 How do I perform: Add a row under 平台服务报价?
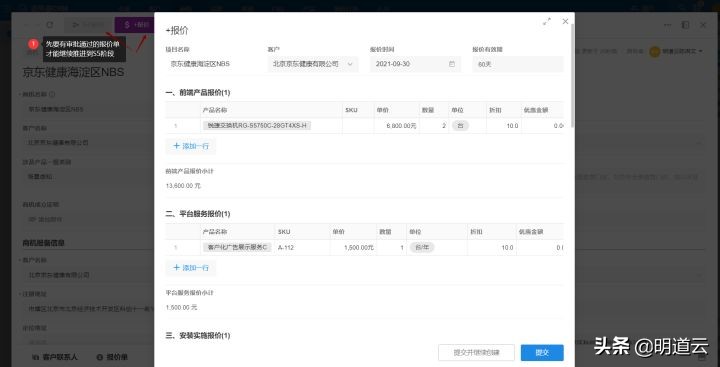coord(191,268)
